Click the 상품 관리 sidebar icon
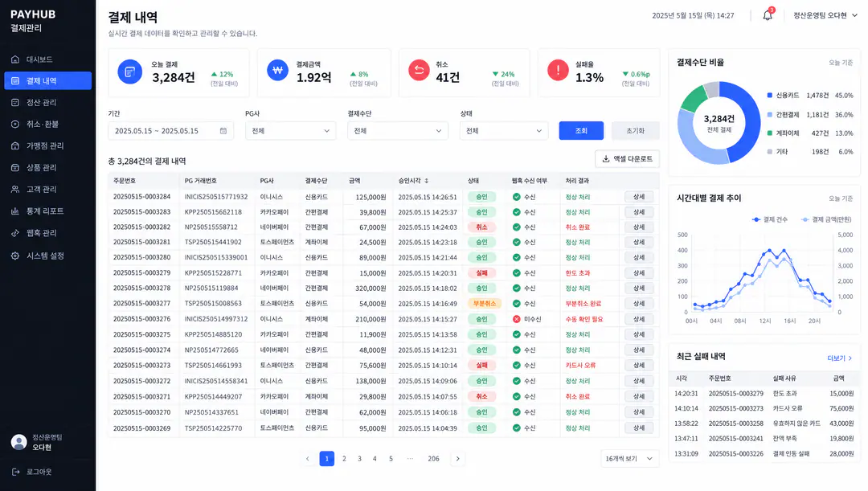The height and width of the screenshot is (491, 868). click(15, 167)
